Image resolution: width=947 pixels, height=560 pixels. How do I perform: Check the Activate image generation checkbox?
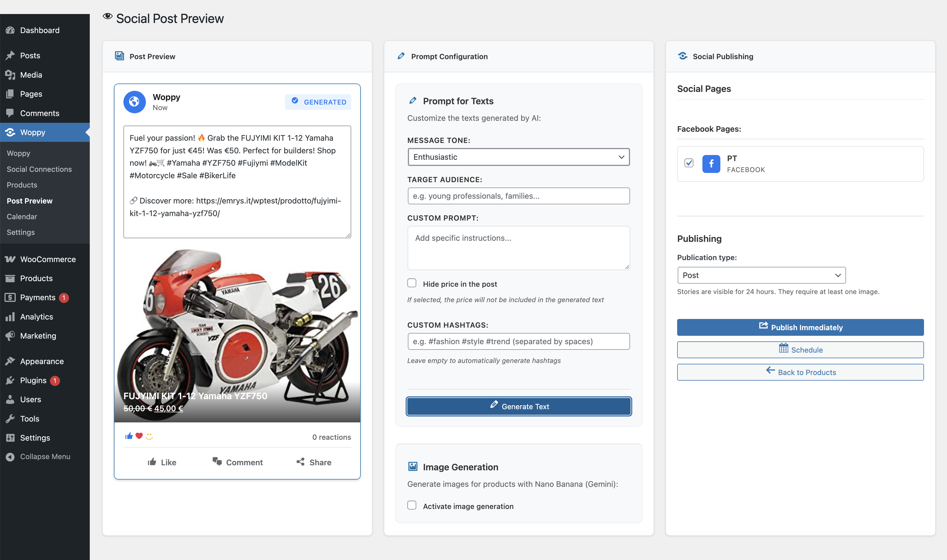click(412, 505)
